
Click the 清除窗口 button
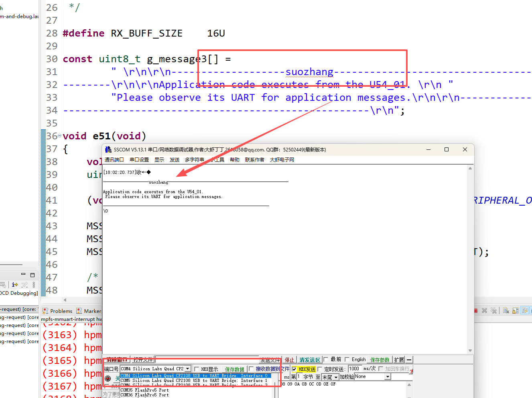(x=117, y=360)
